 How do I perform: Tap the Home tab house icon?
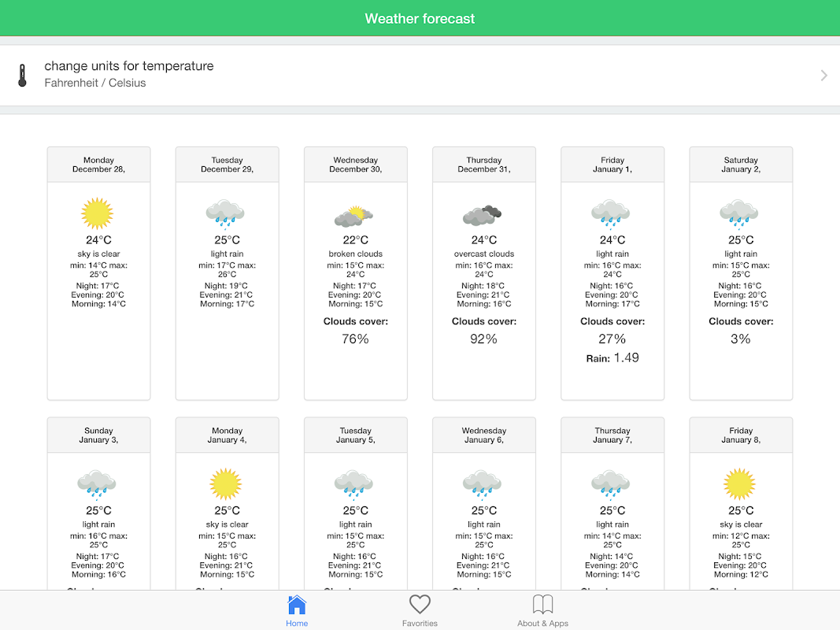pos(297,605)
